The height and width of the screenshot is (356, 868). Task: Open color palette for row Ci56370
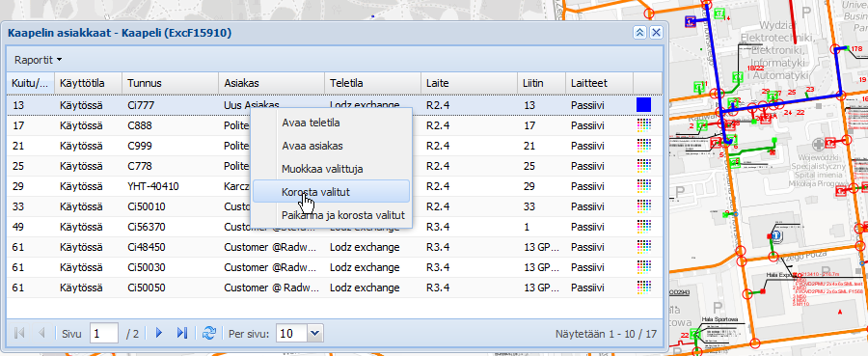(x=644, y=226)
